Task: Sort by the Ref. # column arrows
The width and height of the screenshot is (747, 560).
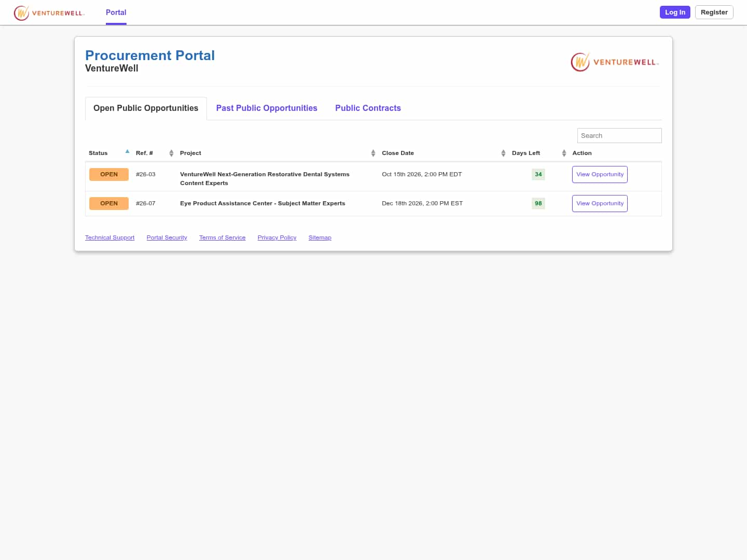Action: tap(171, 153)
